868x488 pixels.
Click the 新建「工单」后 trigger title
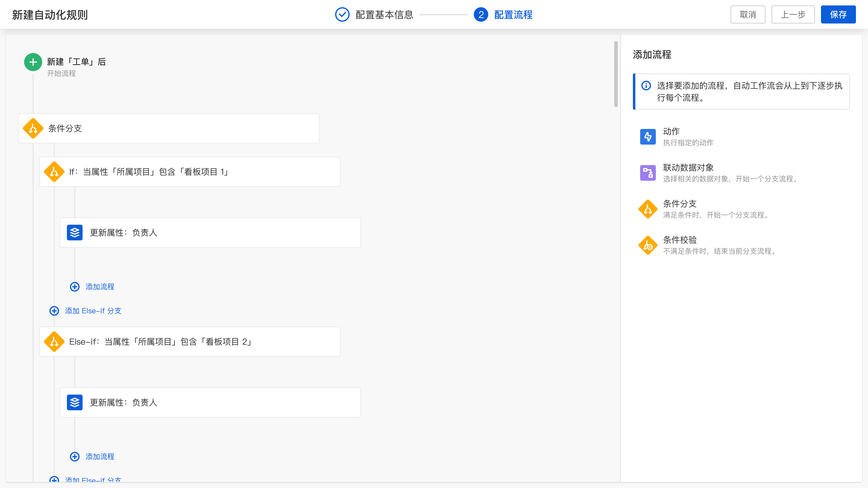pos(77,62)
